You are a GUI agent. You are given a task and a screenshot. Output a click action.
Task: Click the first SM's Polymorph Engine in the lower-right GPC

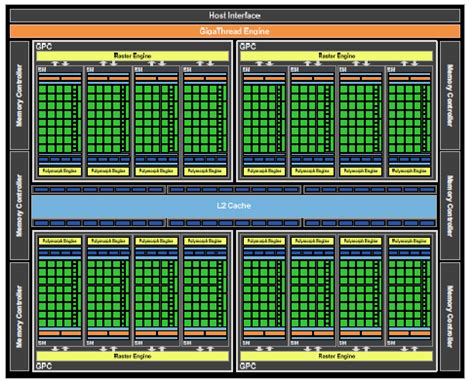point(265,241)
